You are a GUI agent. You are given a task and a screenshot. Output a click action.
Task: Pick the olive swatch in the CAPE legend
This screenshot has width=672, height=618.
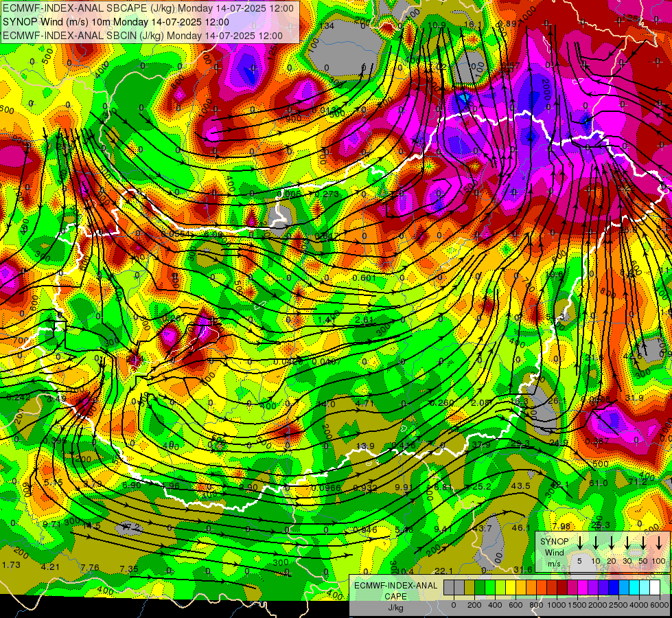pyautogui.click(x=470, y=587)
